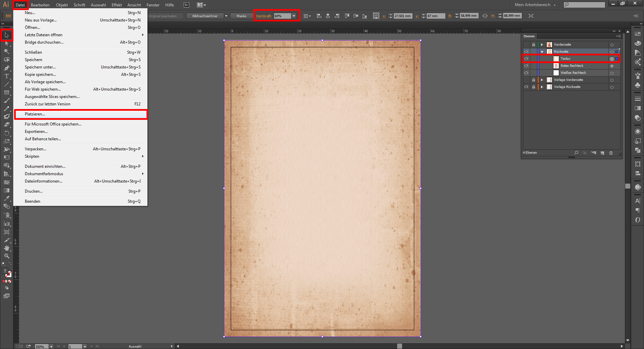Unlock the Vorderseite layer lock

pos(534,45)
